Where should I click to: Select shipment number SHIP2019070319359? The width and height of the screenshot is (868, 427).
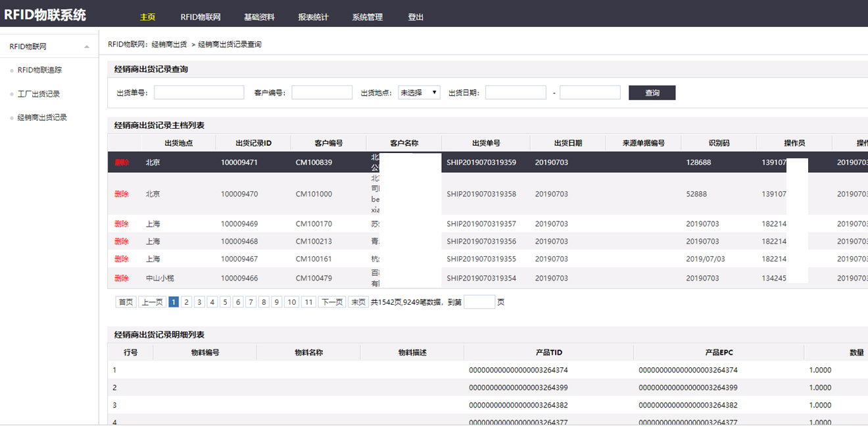[x=481, y=162]
